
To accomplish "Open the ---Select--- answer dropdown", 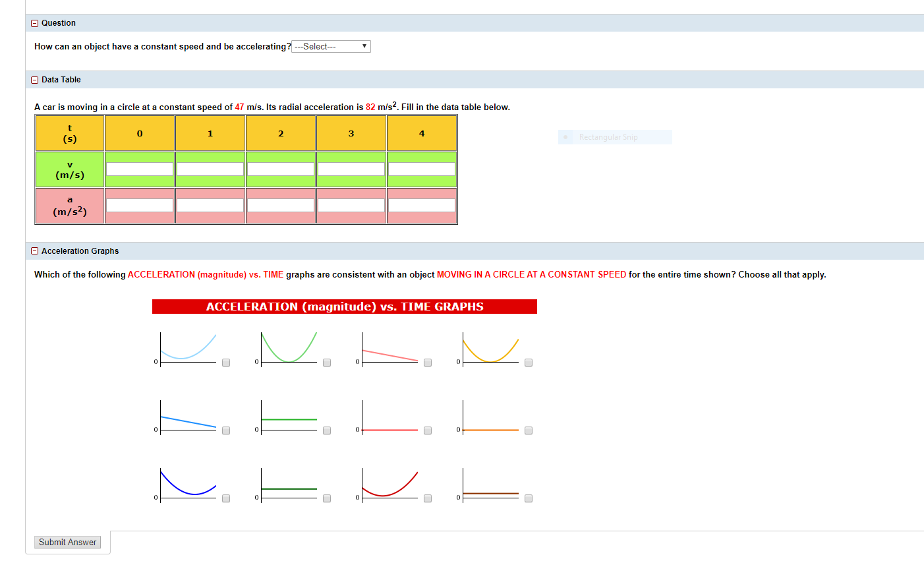I will 331,46.
